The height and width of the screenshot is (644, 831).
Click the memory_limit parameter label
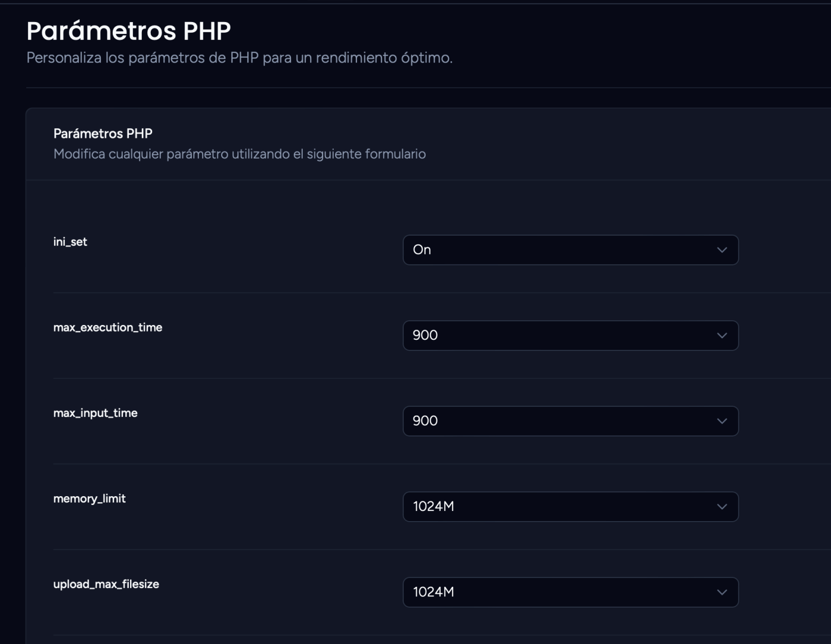(x=89, y=499)
